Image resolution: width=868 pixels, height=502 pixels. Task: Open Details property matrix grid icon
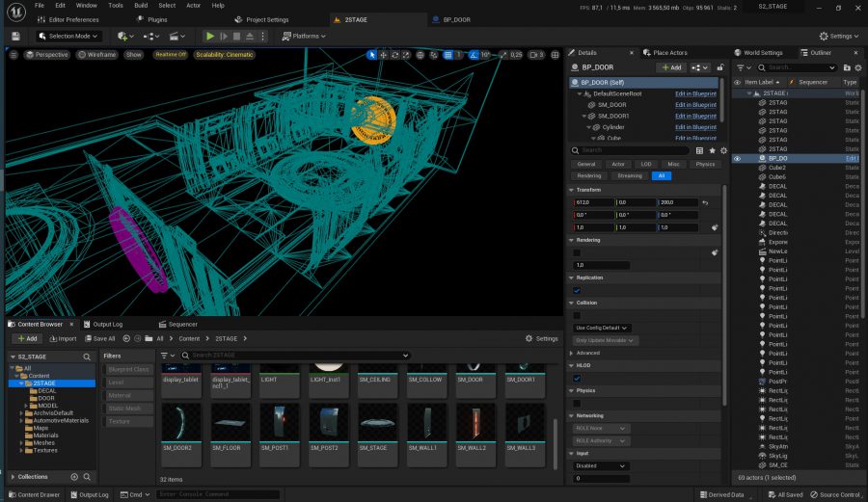click(x=700, y=150)
